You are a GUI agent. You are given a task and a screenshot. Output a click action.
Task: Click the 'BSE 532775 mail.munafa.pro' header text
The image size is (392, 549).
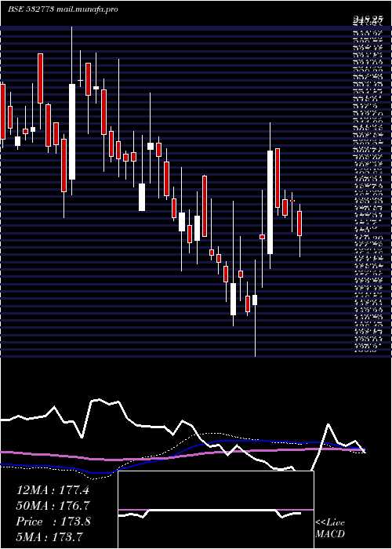(x=63, y=9)
